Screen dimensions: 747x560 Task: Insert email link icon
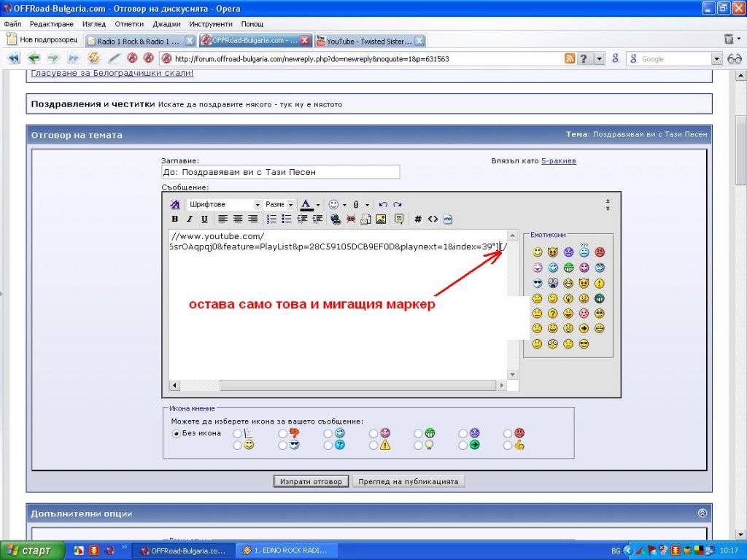tap(366, 219)
